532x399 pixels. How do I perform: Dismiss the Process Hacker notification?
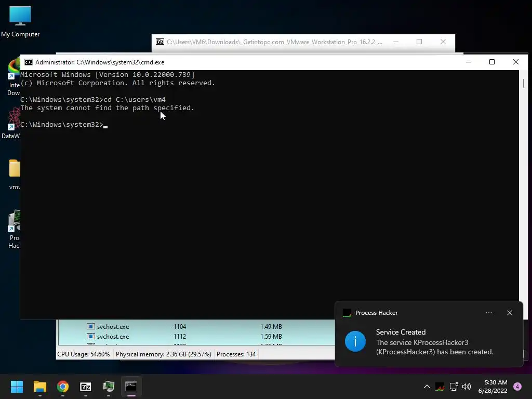coord(509,313)
